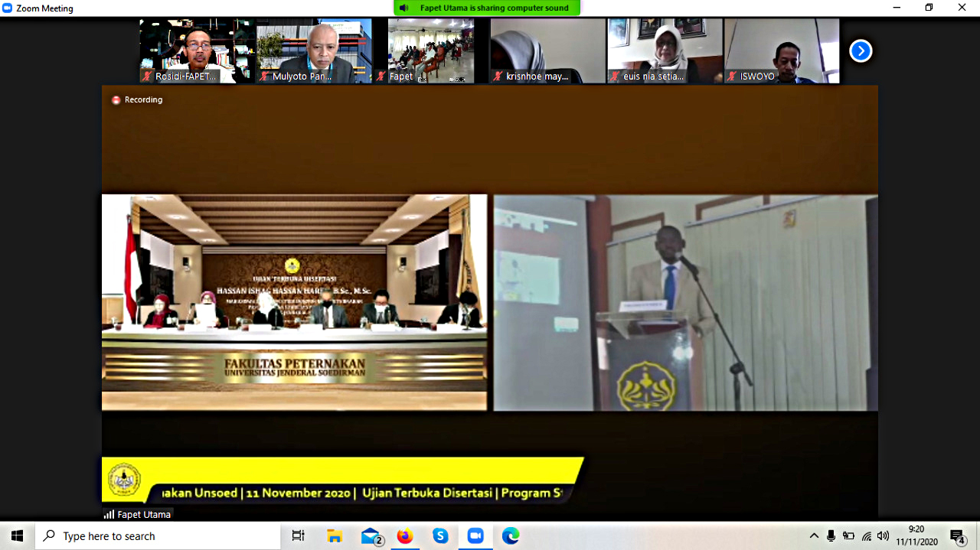Open File Explorer from the taskbar
Image resolution: width=980 pixels, height=550 pixels.
point(335,536)
